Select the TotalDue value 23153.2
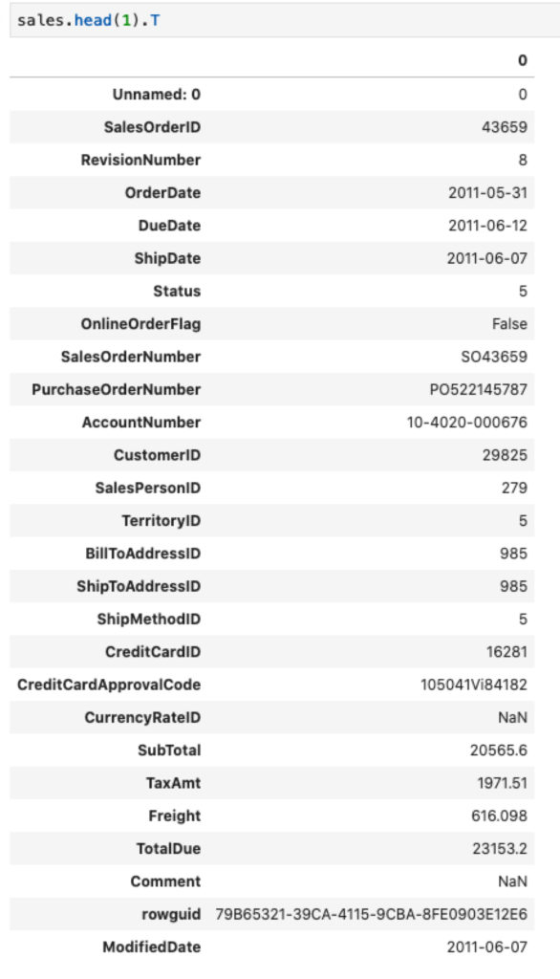 click(500, 849)
